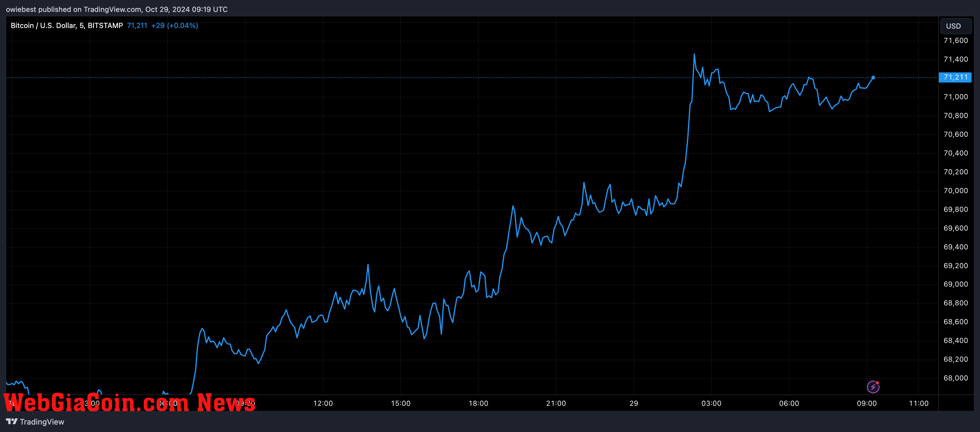
Task: Click the 06:00 time axis label after 29
Action: [789, 403]
